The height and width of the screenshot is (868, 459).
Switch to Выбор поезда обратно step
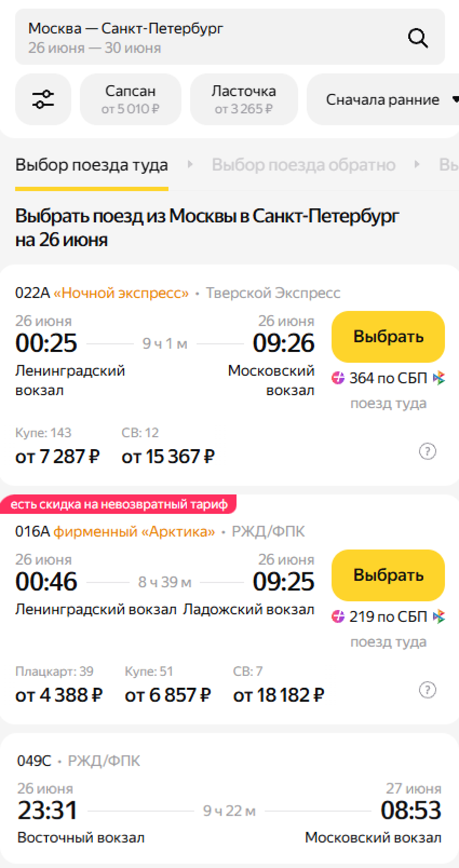(303, 165)
